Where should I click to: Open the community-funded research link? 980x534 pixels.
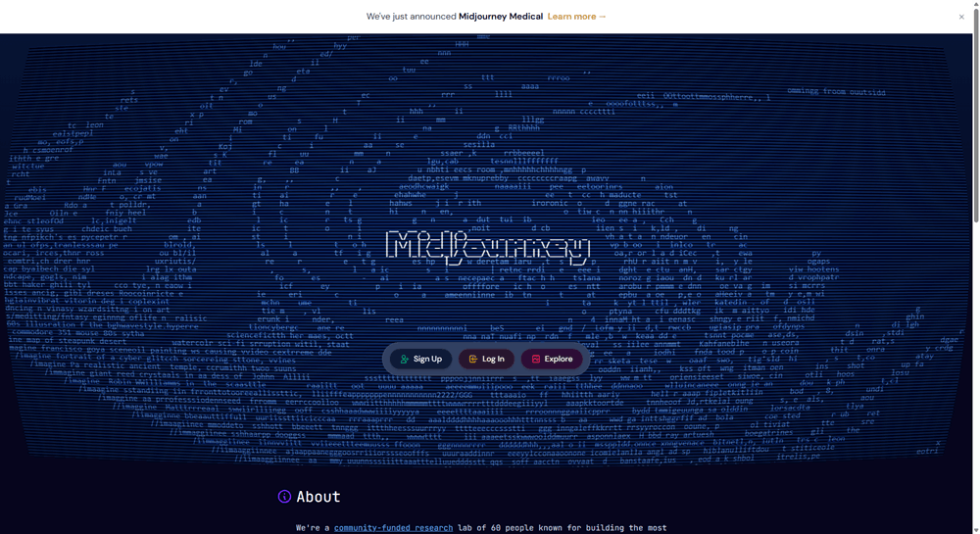tap(393, 528)
